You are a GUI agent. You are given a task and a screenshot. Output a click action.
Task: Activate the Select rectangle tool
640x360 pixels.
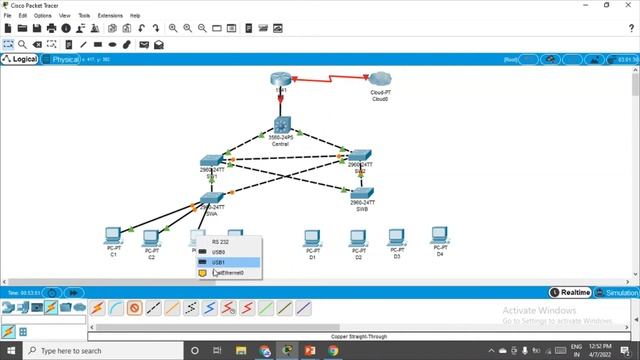[x=8, y=44]
